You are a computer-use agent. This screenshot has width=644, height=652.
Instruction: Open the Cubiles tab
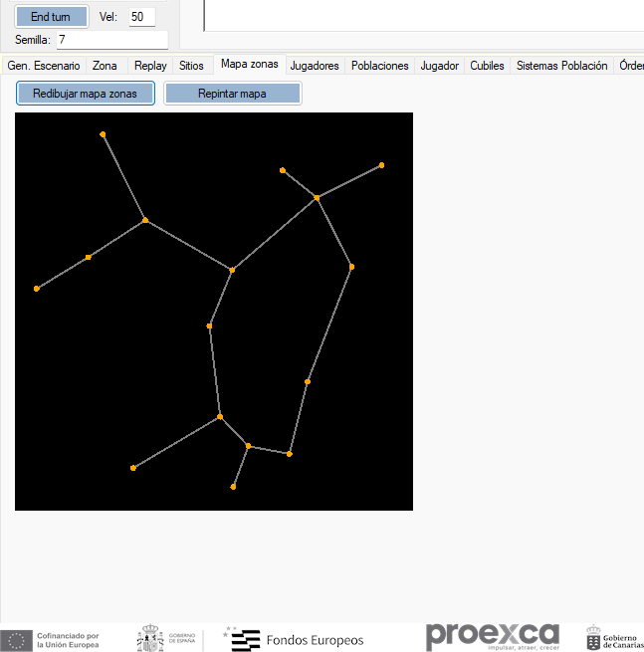coord(487,66)
